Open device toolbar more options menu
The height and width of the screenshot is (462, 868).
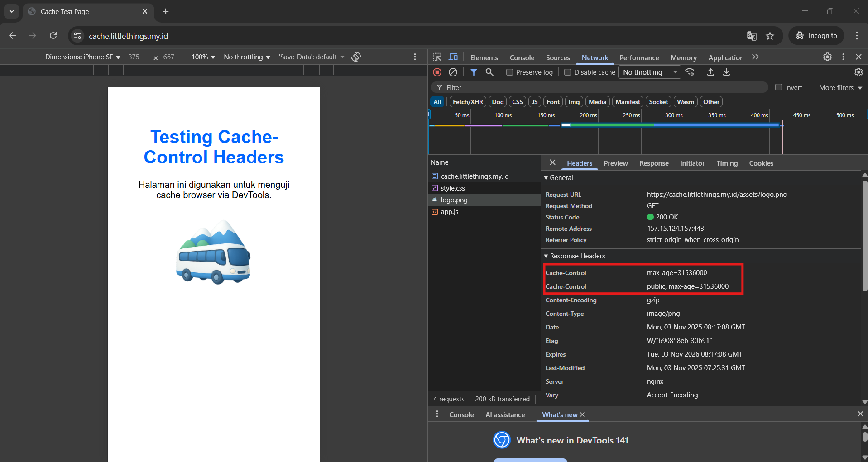[415, 57]
